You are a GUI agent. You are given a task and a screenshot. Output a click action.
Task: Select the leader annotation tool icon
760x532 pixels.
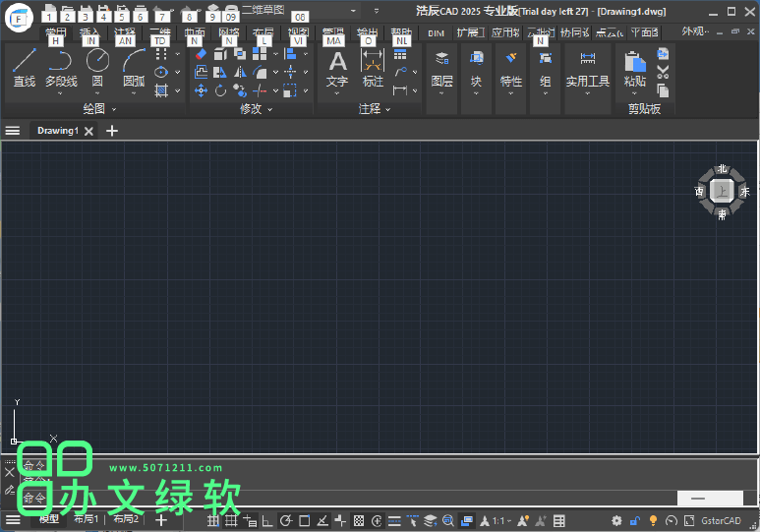400,72
